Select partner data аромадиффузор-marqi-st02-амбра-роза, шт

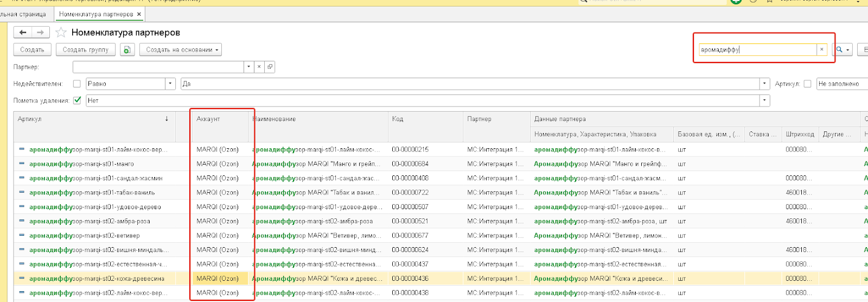[601, 221]
